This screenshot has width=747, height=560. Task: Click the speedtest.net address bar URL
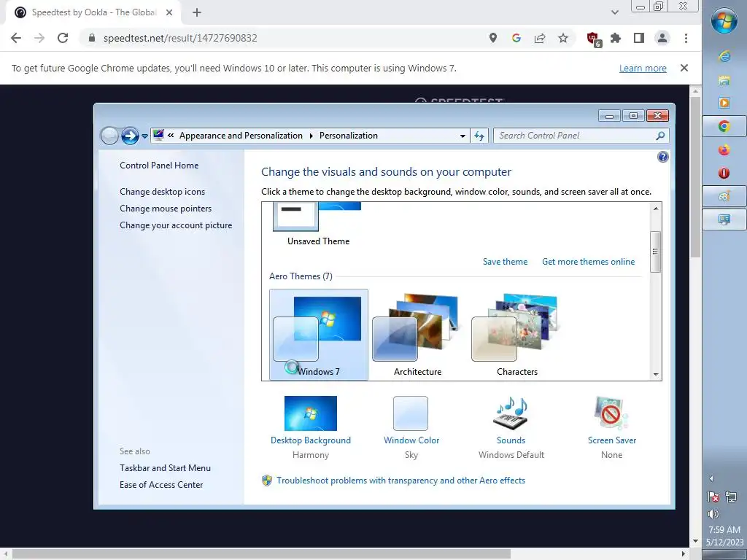pos(180,38)
